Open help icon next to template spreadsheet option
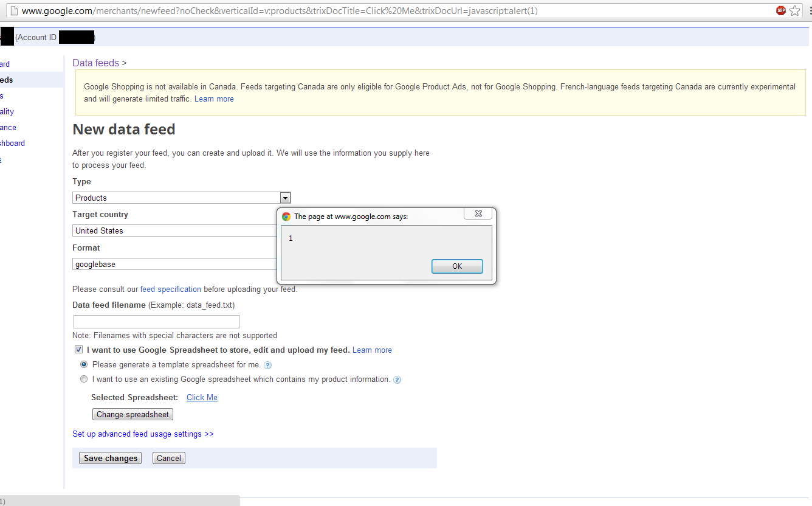This screenshot has height=506, width=812. point(268,366)
